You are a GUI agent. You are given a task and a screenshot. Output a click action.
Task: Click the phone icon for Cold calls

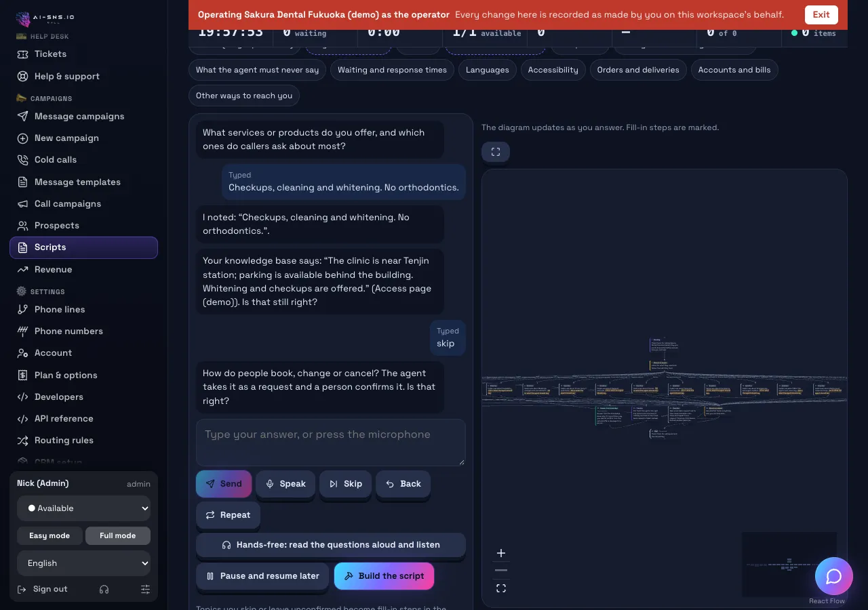23,160
